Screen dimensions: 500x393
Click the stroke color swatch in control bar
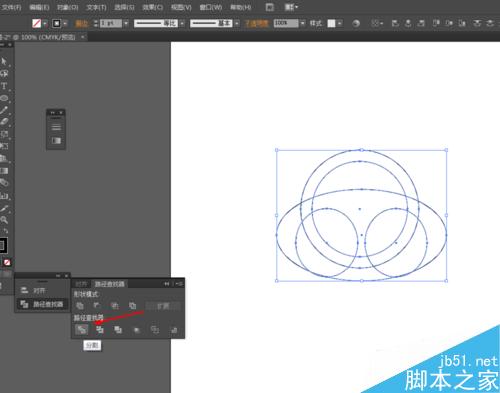57,23
